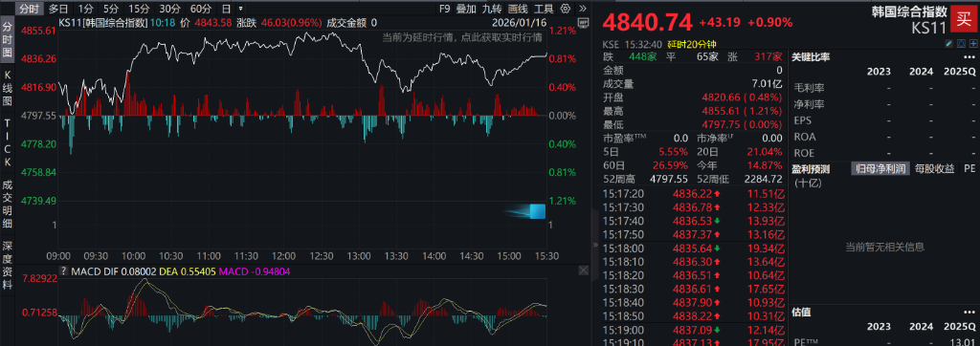Open the MACD indicator help question mark
The height and width of the screenshot is (346, 980).
pos(63,271)
